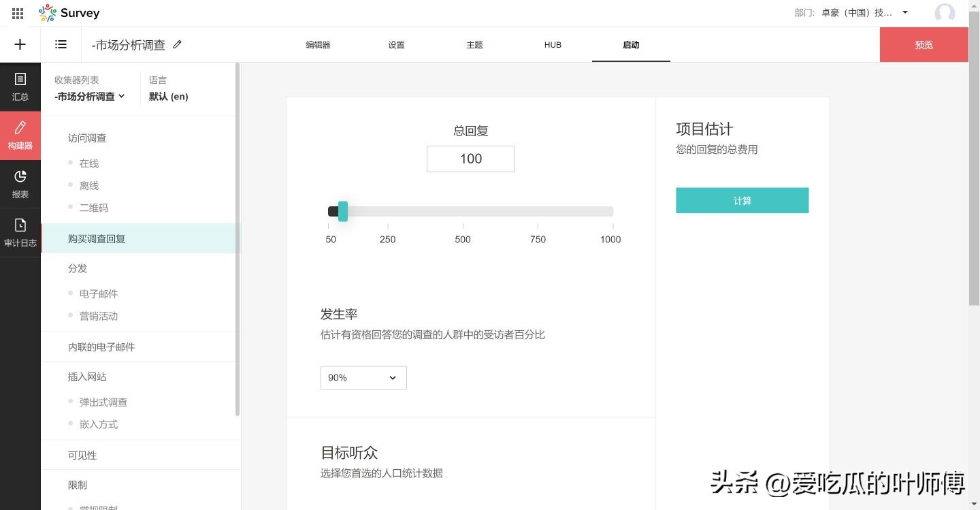
Task: Switch to the 主题 tab
Action: (474, 44)
